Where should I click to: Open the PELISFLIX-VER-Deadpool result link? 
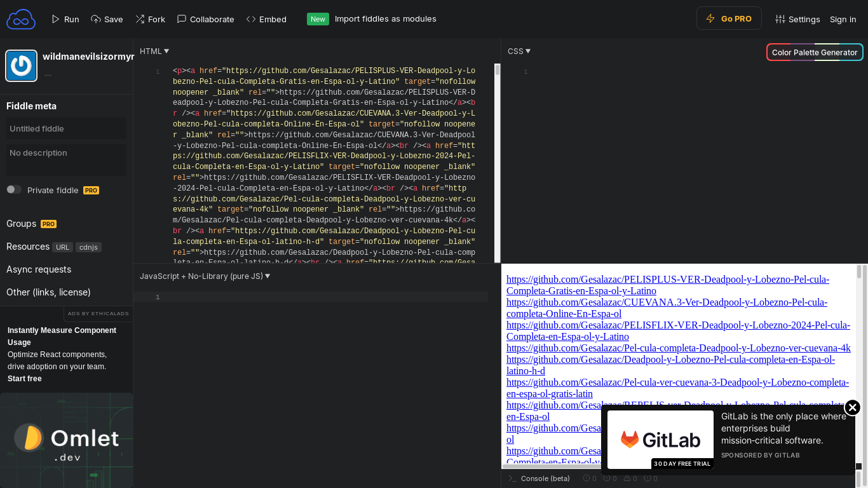point(678,330)
